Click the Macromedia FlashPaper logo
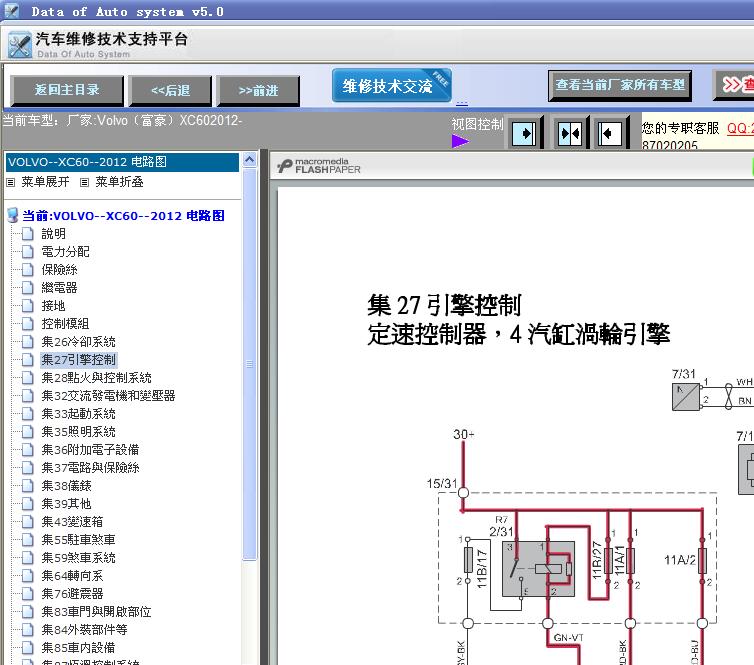The image size is (754, 665). [x=319, y=166]
